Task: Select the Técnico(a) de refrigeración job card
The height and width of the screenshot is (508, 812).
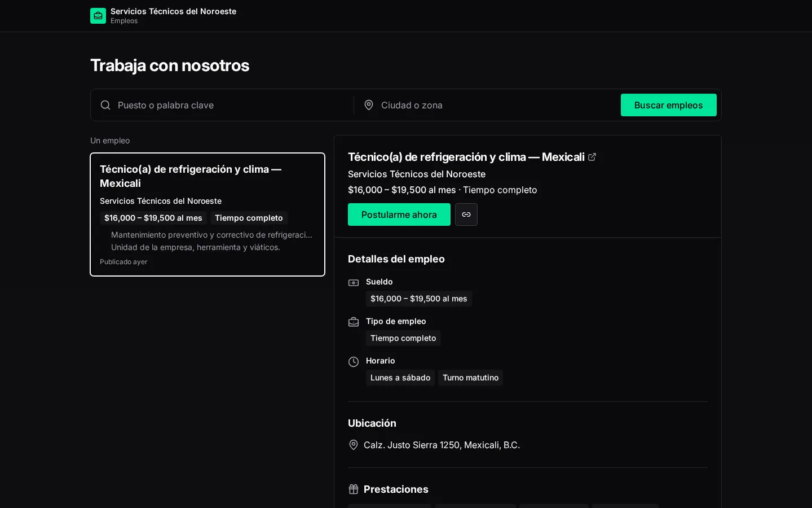Action: 208,214
